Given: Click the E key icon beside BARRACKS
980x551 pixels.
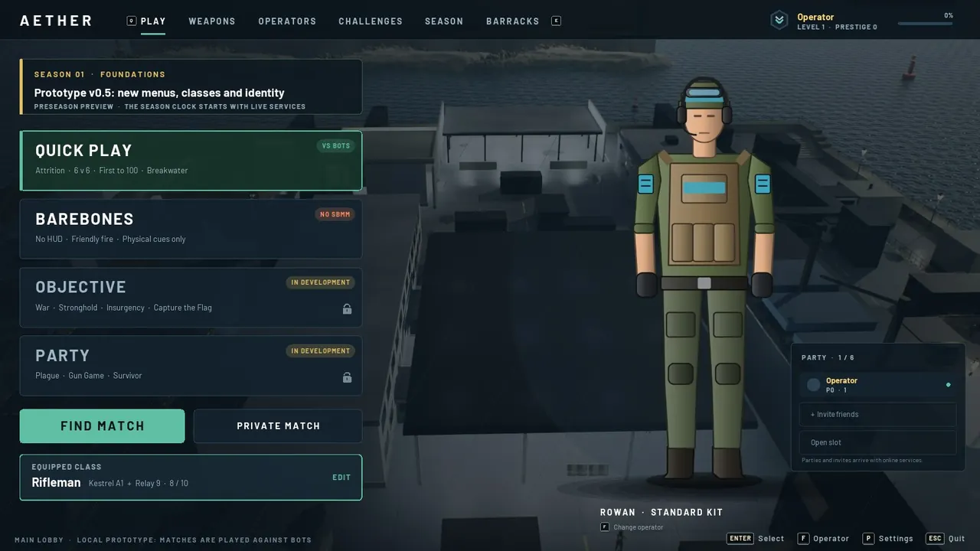Looking at the screenshot, I should point(557,21).
